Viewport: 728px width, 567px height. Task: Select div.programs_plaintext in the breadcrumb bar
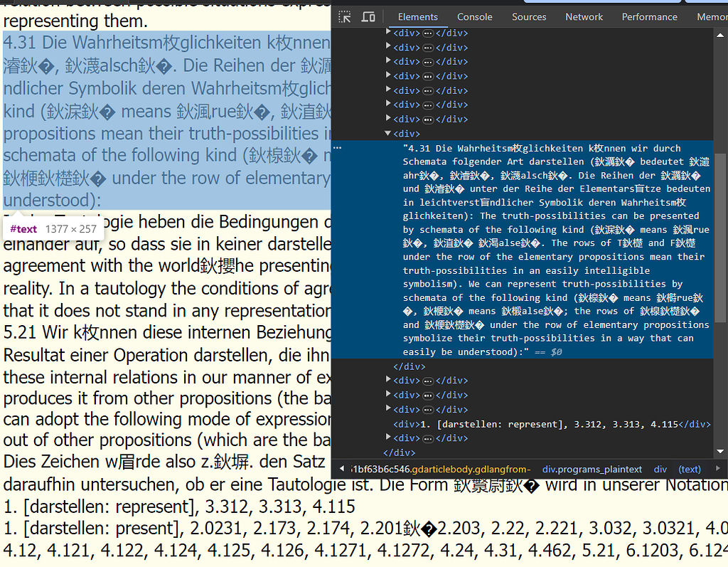[591, 469]
